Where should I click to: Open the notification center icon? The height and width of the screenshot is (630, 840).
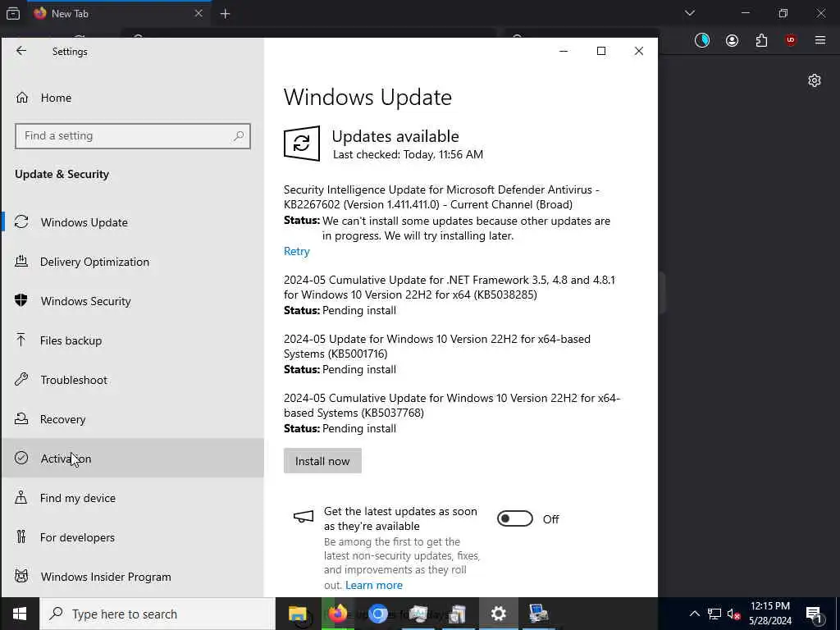coord(814,614)
